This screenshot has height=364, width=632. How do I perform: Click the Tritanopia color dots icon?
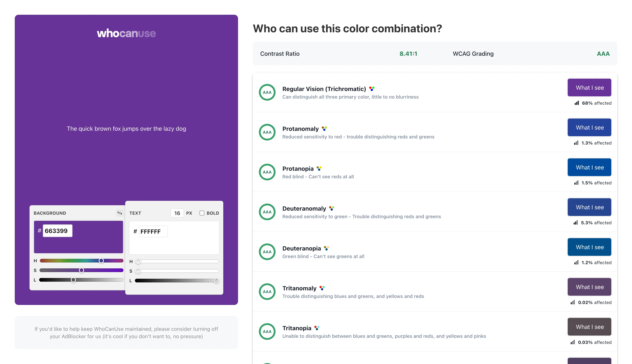click(317, 328)
